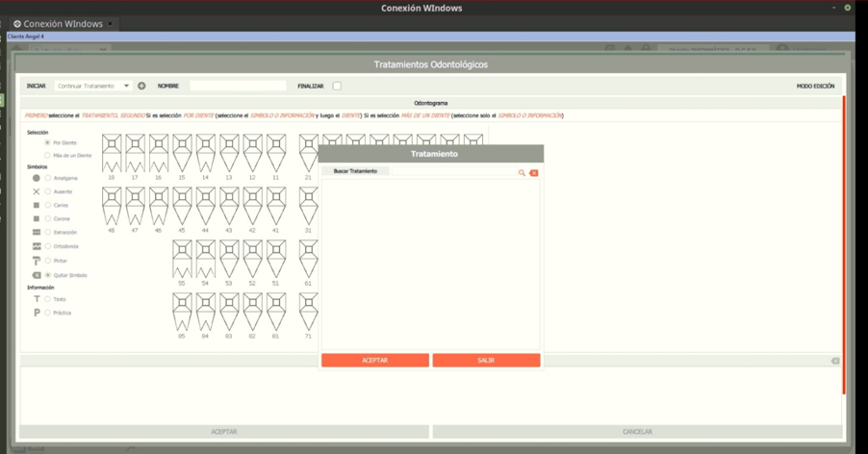The width and height of the screenshot is (868, 454).
Task: Click ACEPTAR in the Tratamiento dialog
Action: 374,360
